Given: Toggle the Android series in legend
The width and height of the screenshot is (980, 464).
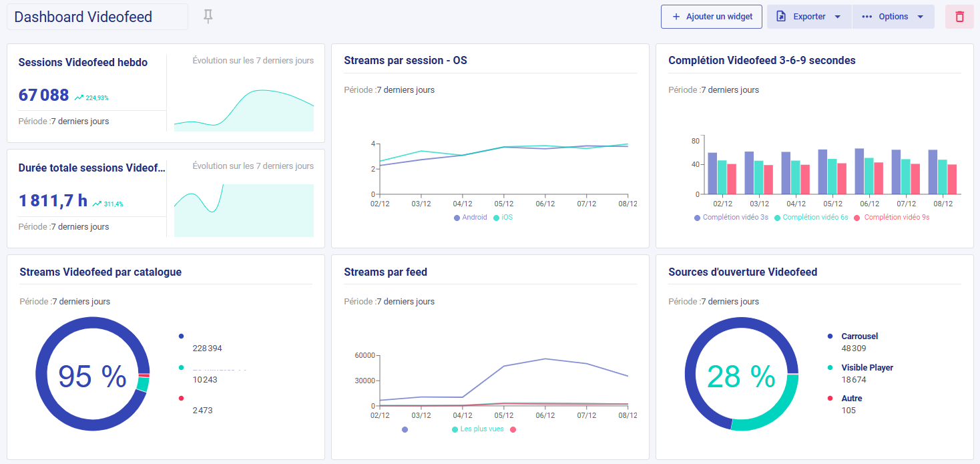Looking at the screenshot, I should 471,218.
